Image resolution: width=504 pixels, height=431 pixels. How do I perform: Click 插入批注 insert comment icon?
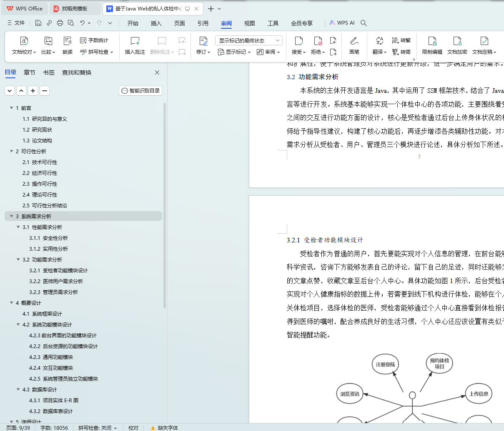135,41
